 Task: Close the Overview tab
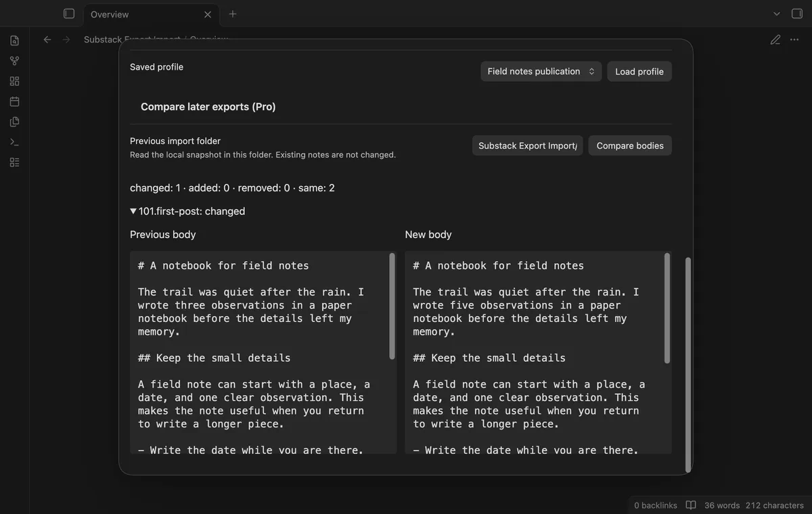tap(208, 14)
